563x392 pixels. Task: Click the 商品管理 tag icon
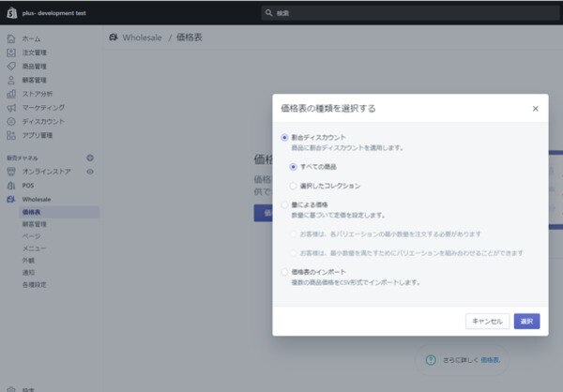(x=11, y=66)
